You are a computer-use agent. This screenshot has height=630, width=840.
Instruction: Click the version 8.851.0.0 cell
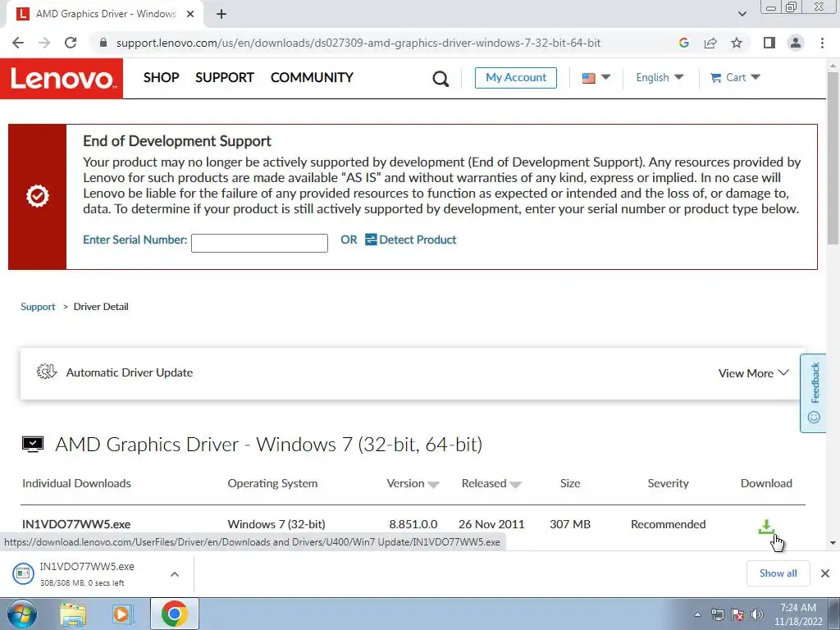tap(413, 524)
